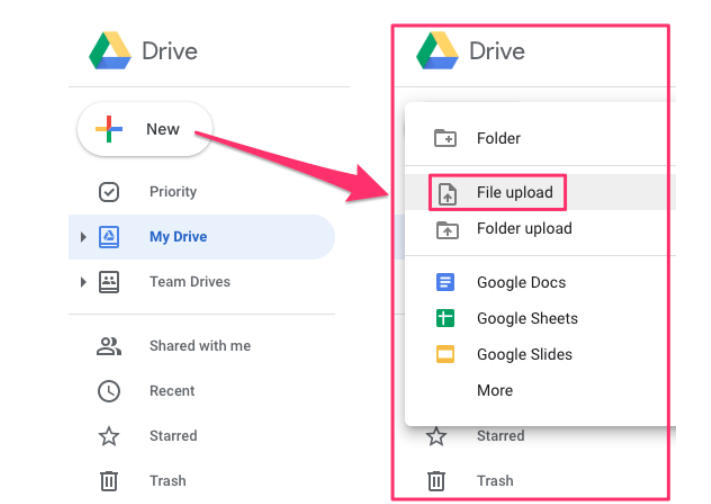Click the yellow Google Slides icon

[445, 355]
